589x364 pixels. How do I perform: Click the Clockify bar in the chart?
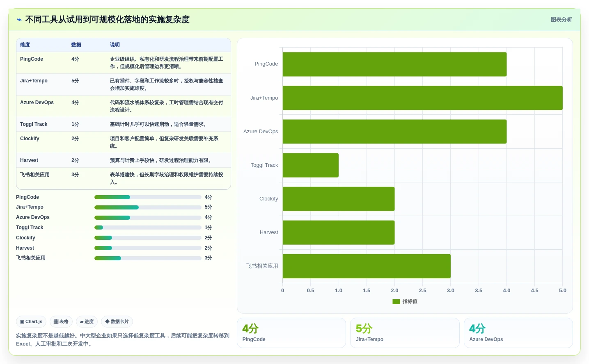(339, 199)
